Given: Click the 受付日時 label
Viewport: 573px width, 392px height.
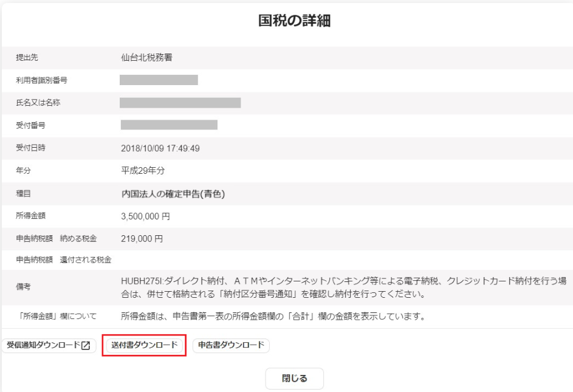Looking at the screenshot, I should tap(31, 148).
